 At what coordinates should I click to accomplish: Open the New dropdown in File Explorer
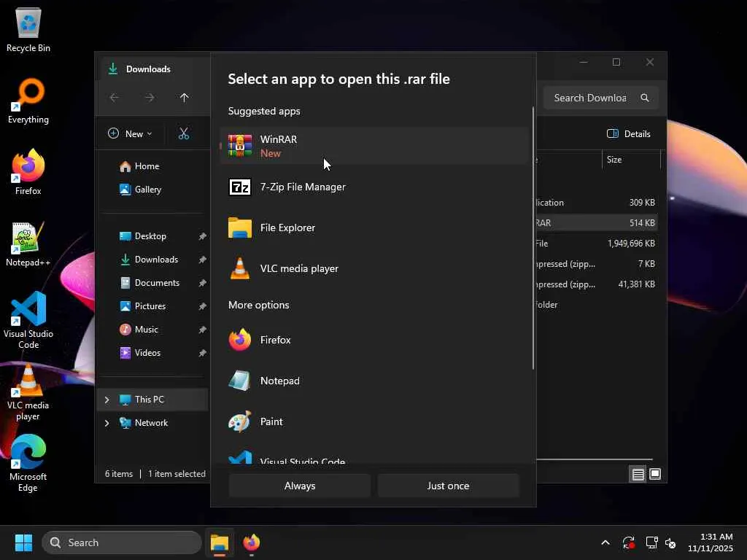click(x=130, y=134)
